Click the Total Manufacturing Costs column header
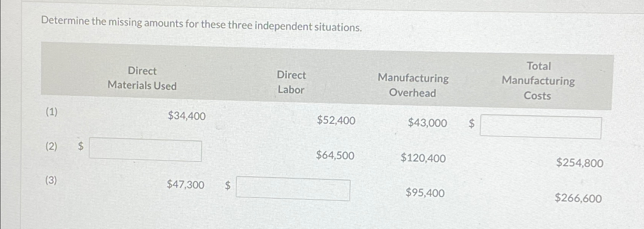The height and width of the screenshot is (229, 644). (538, 81)
